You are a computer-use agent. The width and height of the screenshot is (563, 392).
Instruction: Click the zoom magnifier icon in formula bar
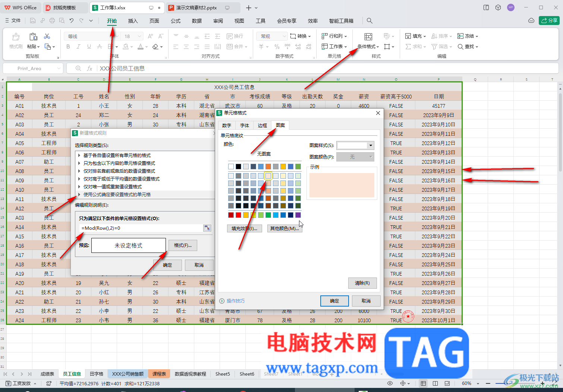click(78, 69)
